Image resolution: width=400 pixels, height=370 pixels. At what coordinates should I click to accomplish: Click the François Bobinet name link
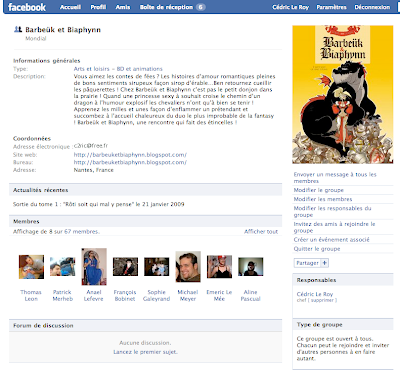point(125,296)
